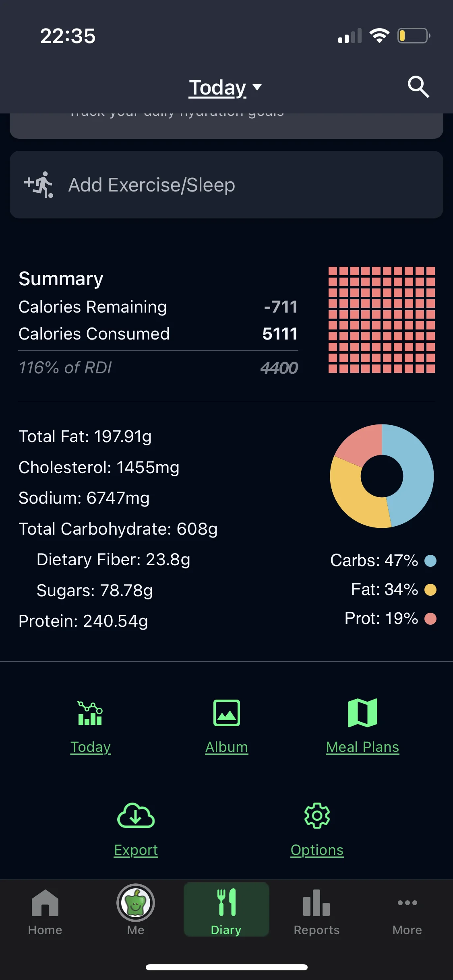
Task: Open the Today date dropdown
Action: [225, 88]
